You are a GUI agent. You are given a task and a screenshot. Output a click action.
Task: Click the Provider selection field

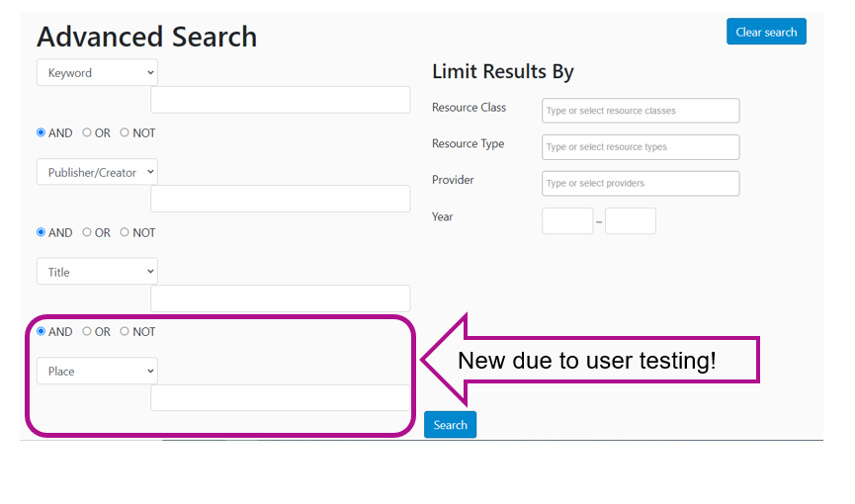point(641,183)
